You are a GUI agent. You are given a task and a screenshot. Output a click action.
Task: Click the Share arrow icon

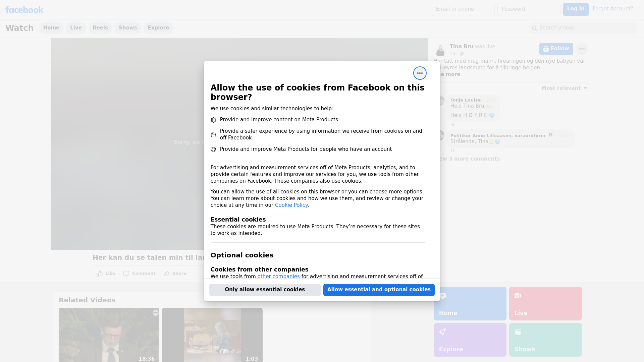point(167,274)
